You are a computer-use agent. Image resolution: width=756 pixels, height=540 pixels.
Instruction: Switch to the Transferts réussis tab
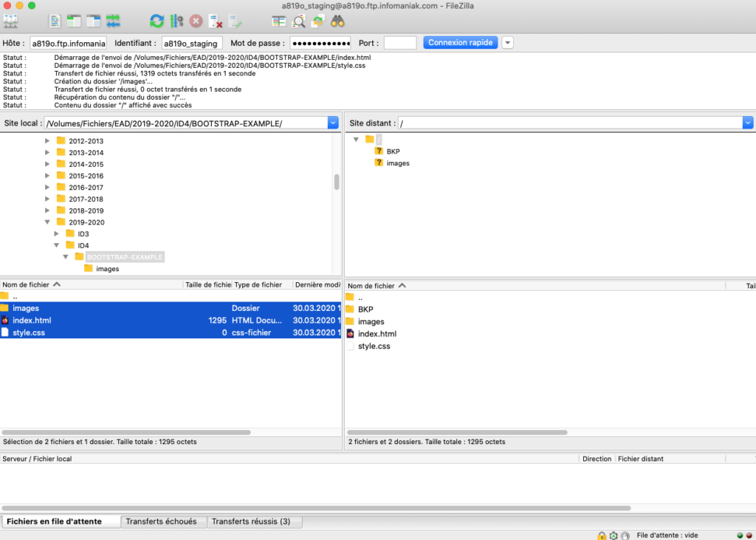pos(251,522)
